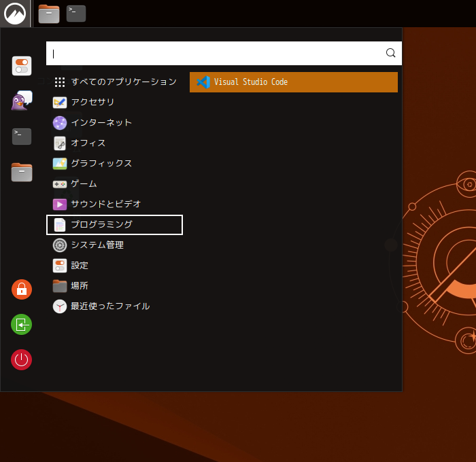This screenshot has width=476, height=462.
Task: Launch Visual Studio Code entry
Action: (294, 82)
